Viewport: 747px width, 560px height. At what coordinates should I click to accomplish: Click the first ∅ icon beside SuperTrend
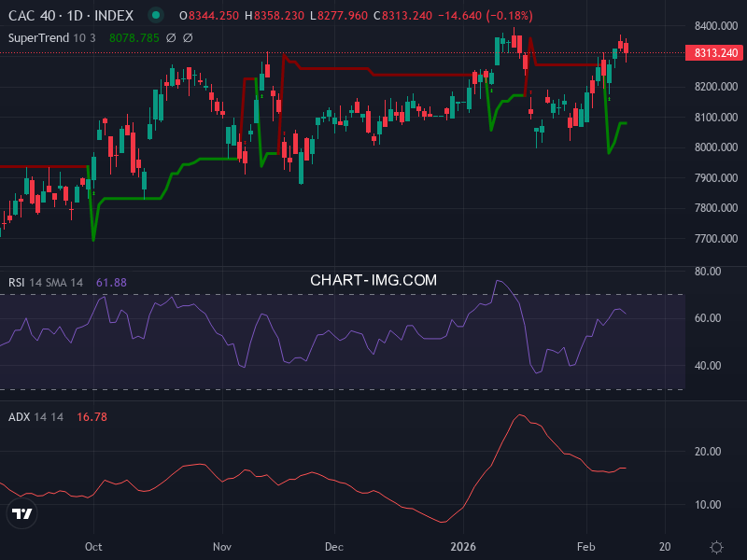pyautogui.click(x=171, y=38)
